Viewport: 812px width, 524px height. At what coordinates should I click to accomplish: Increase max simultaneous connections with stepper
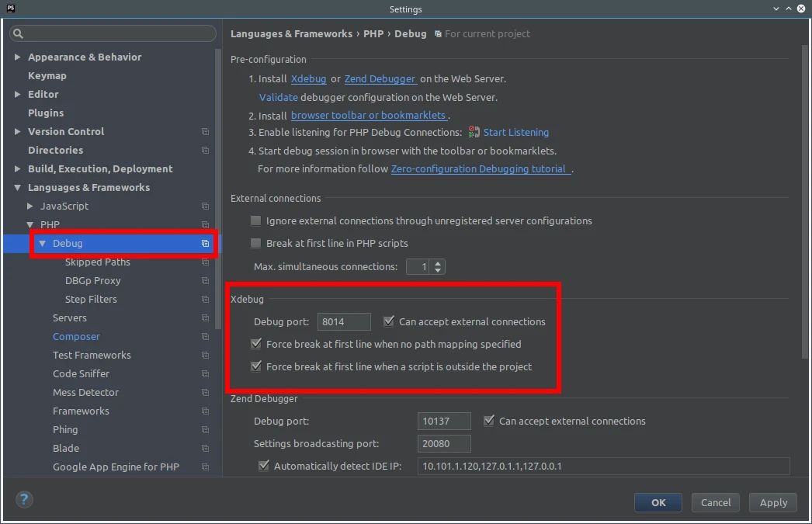pos(439,263)
